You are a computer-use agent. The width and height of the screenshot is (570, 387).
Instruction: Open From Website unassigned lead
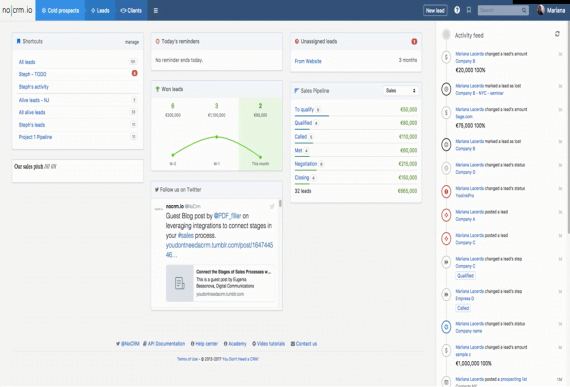point(308,61)
